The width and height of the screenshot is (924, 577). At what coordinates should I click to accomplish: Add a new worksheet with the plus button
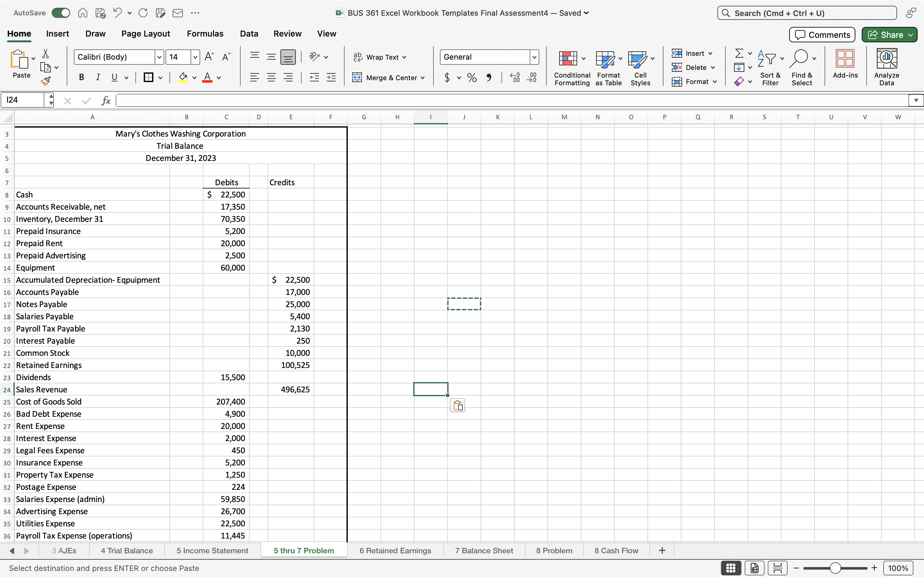[662, 550]
